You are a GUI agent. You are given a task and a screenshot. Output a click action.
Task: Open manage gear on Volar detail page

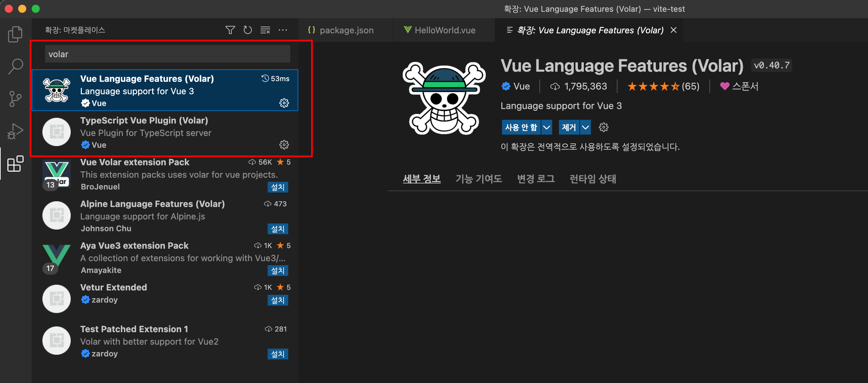603,127
